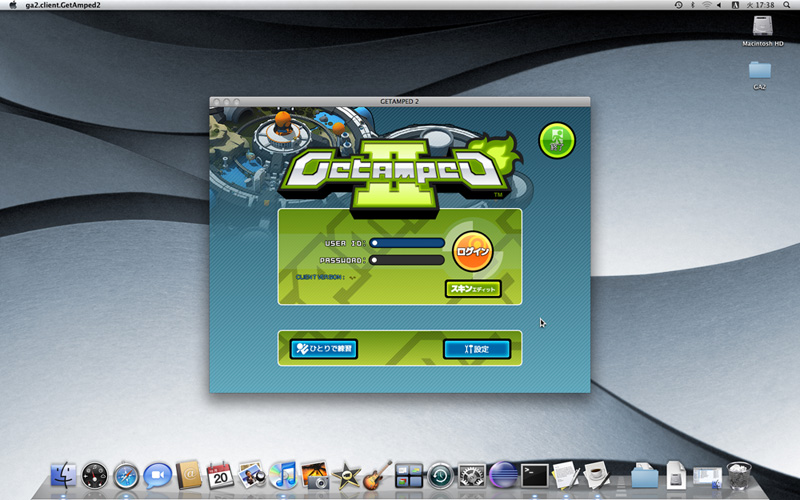800x500 pixels.
Task: Open Terminal from the Dock
Action: pos(534,476)
